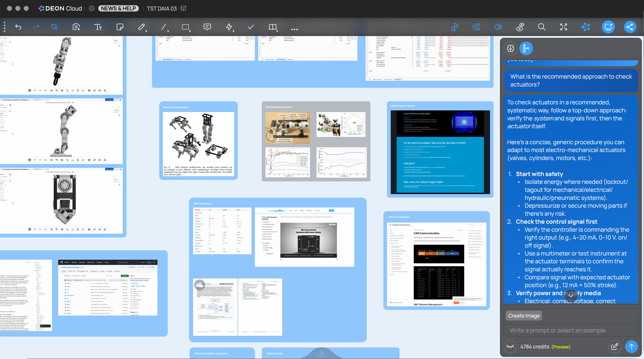Undo the last action
Image resolution: width=644 pixels, height=359 pixels.
[18, 27]
